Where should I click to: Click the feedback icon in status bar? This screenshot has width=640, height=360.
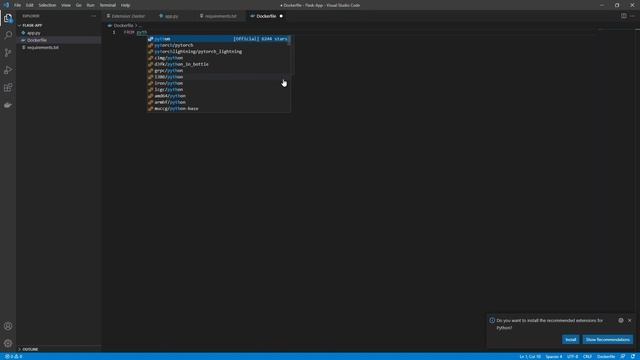pos(623,356)
